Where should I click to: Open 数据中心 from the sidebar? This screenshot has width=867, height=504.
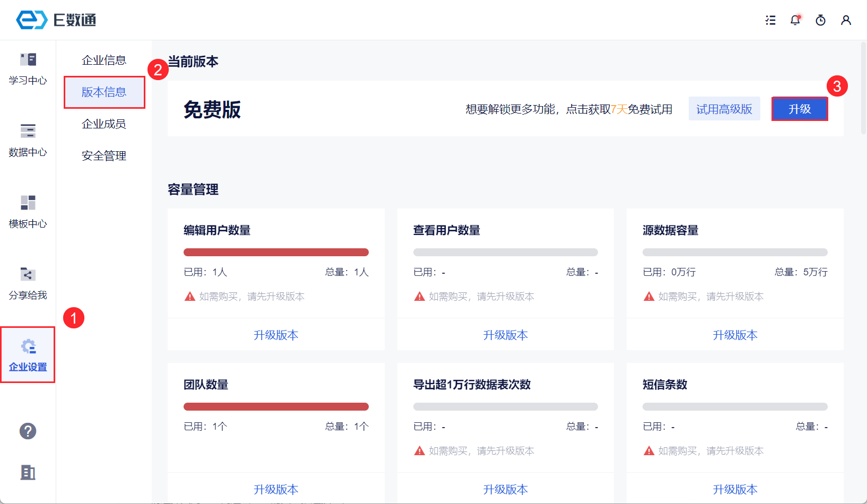pyautogui.click(x=28, y=140)
